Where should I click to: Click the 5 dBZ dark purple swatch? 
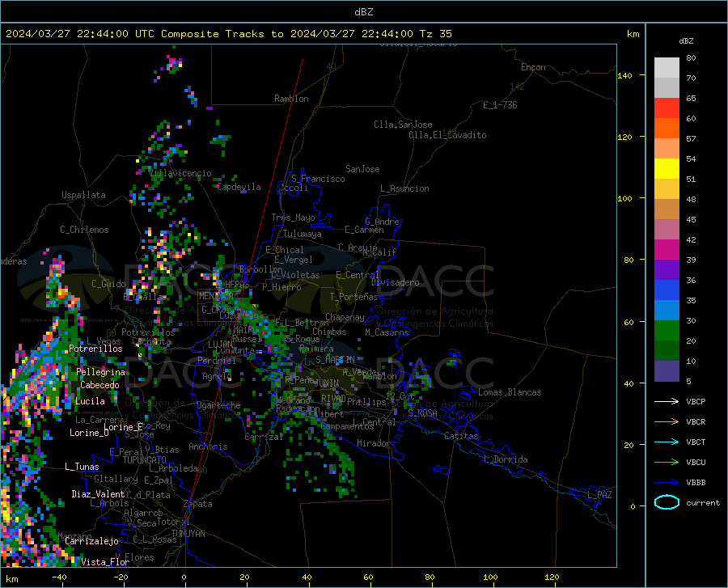coord(667,371)
